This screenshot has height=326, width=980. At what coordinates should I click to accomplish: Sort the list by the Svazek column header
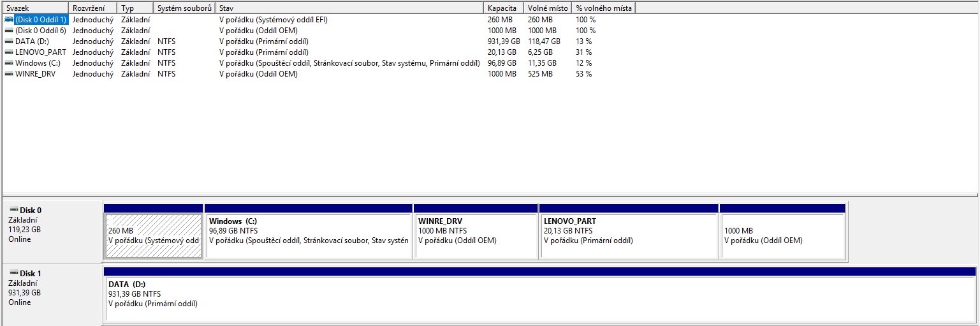[34, 8]
